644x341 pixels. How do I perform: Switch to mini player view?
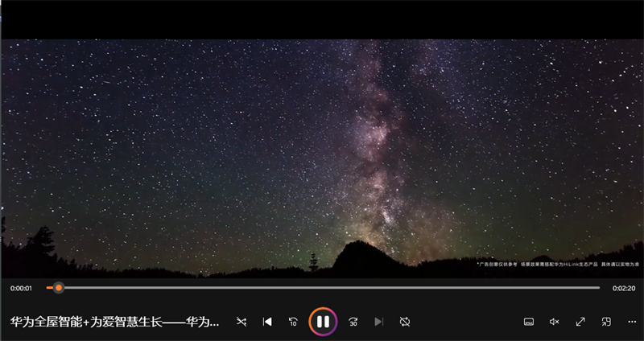tap(606, 322)
